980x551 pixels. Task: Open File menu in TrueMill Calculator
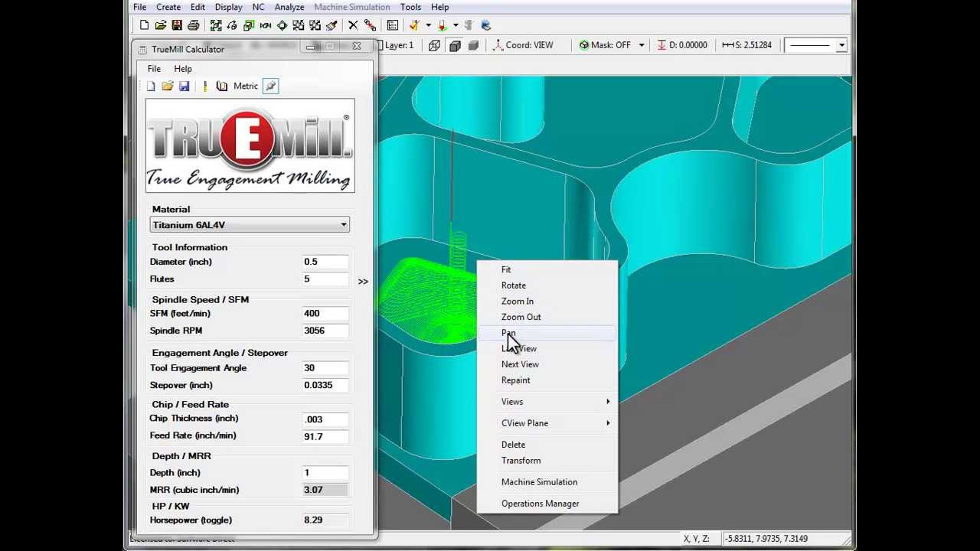154,69
